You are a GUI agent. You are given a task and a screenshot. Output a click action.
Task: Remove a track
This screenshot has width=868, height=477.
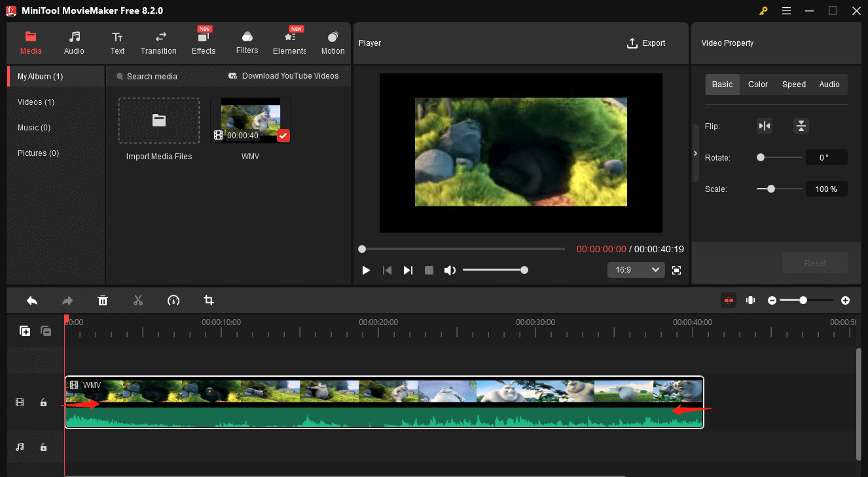click(46, 331)
